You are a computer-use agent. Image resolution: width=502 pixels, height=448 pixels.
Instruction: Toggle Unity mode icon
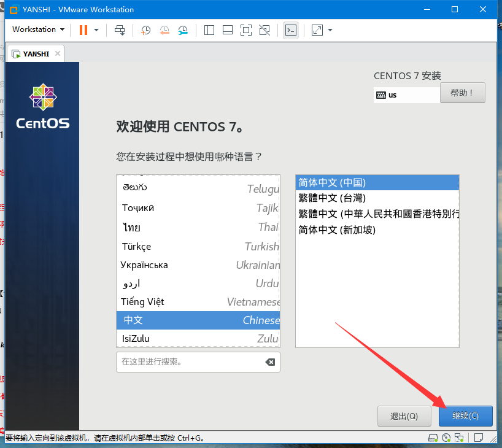pyautogui.click(x=265, y=29)
